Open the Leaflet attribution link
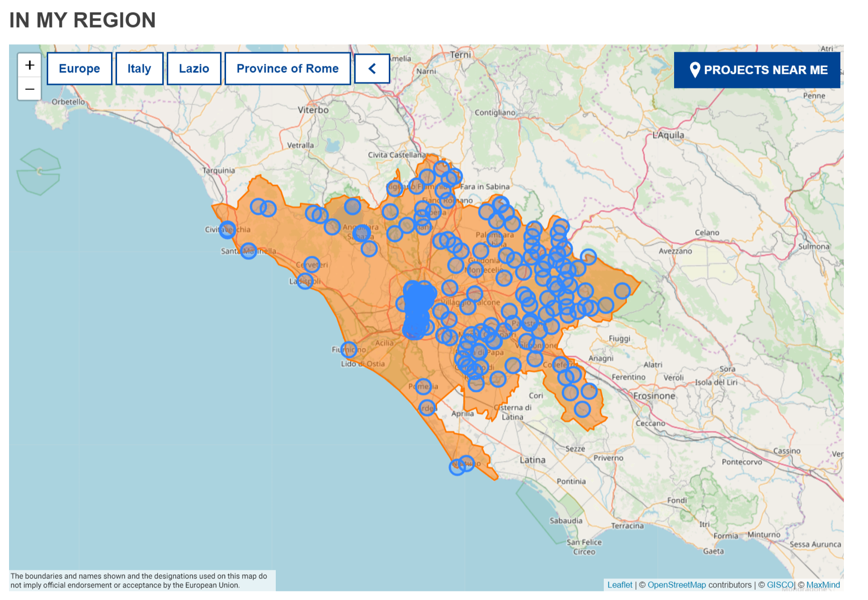The height and width of the screenshot is (600, 868). click(x=619, y=585)
